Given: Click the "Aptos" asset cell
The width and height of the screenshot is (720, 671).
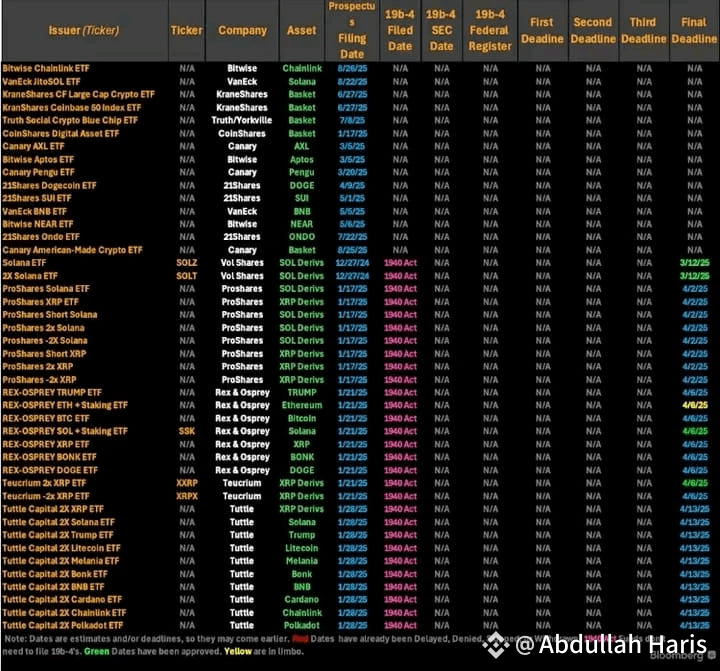Looking at the screenshot, I should click(x=302, y=160).
